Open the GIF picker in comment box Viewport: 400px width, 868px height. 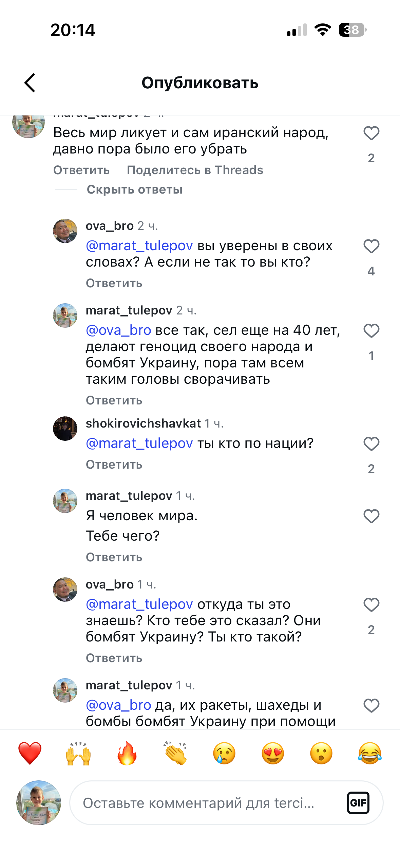coord(358,803)
